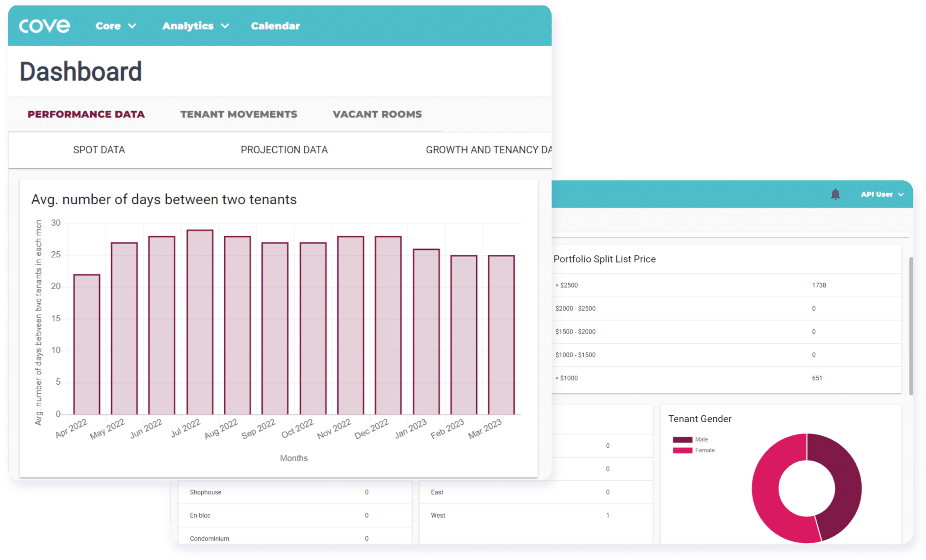The width and height of the screenshot is (926, 560).
Task: Expand the Core menu
Action: (116, 26)
